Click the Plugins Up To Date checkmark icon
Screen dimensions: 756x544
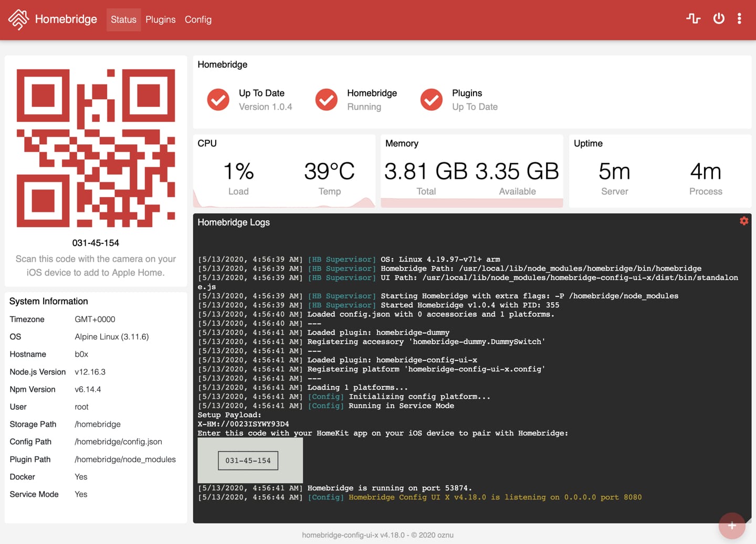[x=431, y=99]
